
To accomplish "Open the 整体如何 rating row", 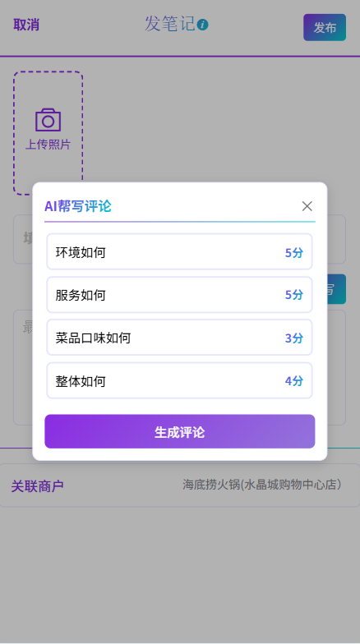I will click(x=179, y=381).
